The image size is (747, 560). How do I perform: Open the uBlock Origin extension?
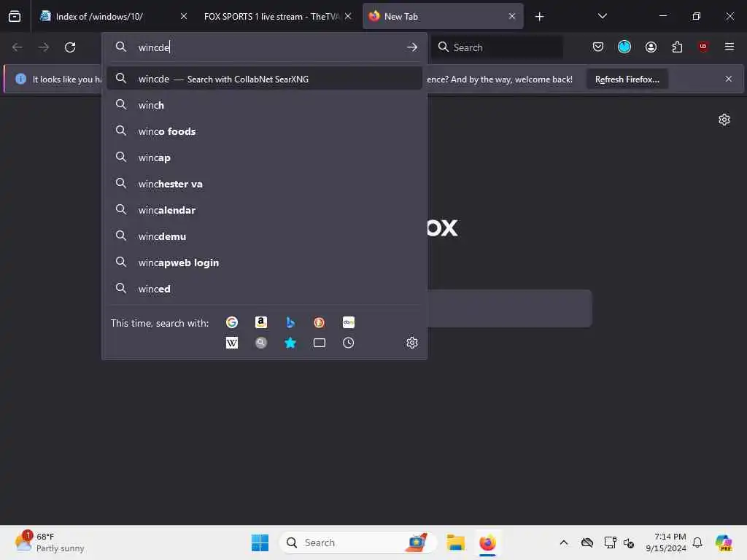(x=703, y=47)
